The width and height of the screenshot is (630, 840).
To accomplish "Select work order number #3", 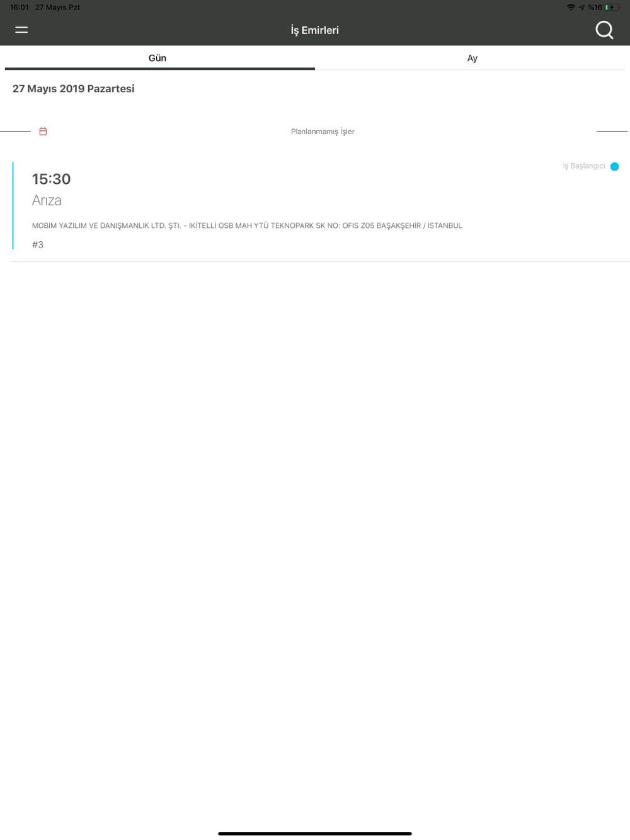I will tap(38, 245).
